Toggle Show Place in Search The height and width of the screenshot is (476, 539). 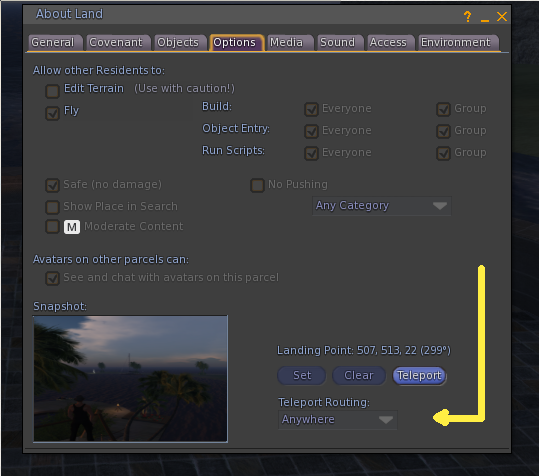tap(52, 207)
